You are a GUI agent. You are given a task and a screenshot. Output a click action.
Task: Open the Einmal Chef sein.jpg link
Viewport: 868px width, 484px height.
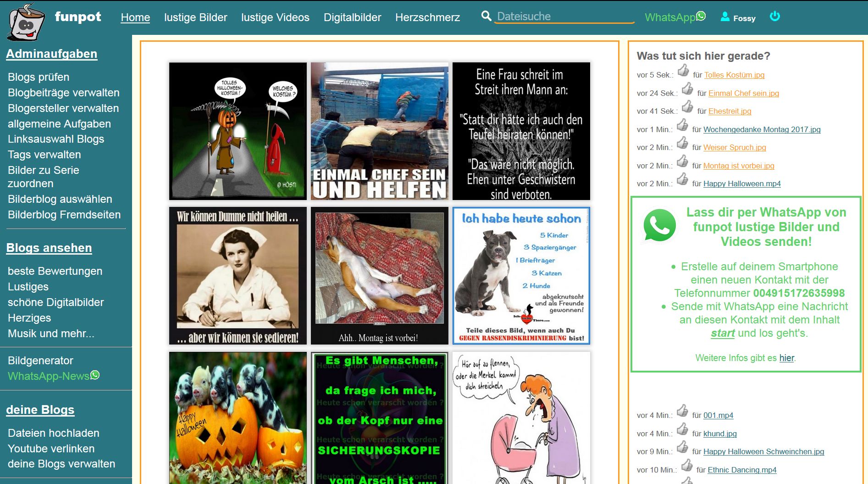tap(743, 93)
